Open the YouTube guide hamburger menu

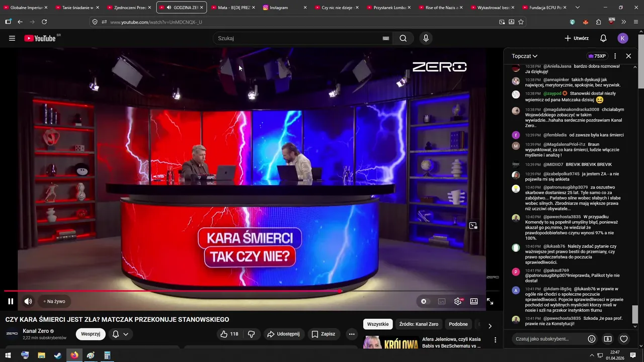click(12, 38)
